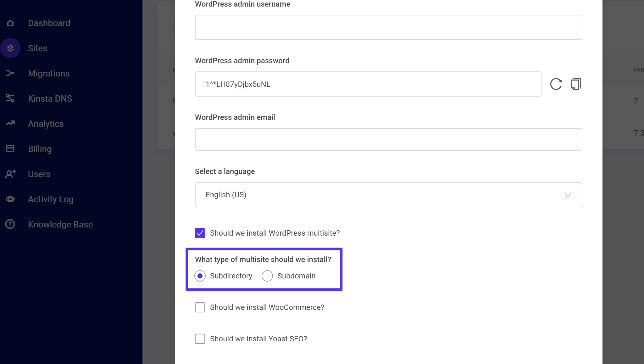Viewport: 644px width, 364px height.
Task: Select Subdirectory multisite option
Action: (200, 276)
